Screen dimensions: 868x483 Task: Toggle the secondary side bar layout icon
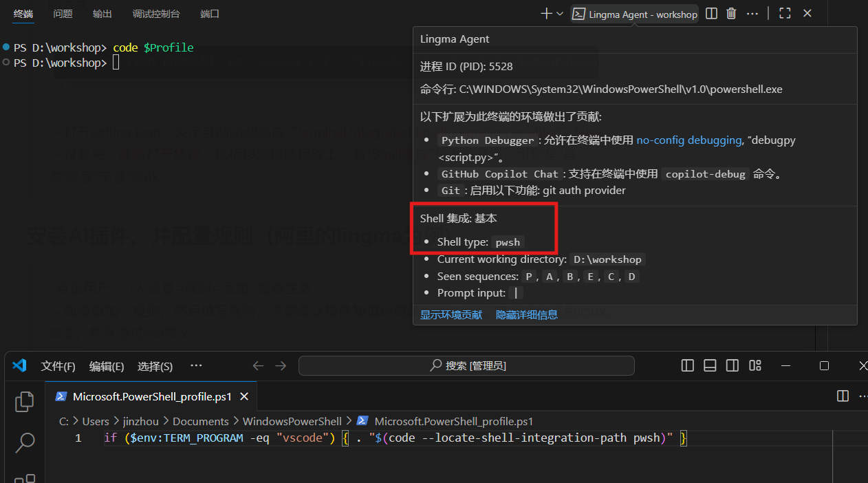coord(733,365)
